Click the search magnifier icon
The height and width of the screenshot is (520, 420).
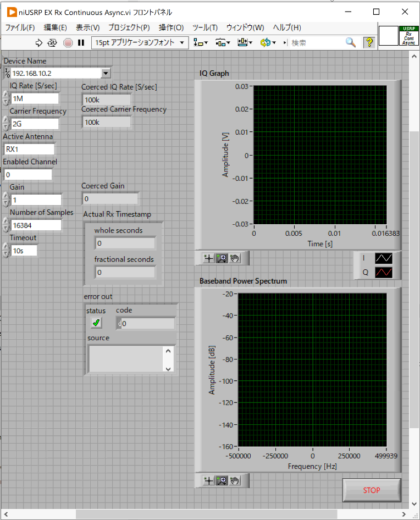351,42
